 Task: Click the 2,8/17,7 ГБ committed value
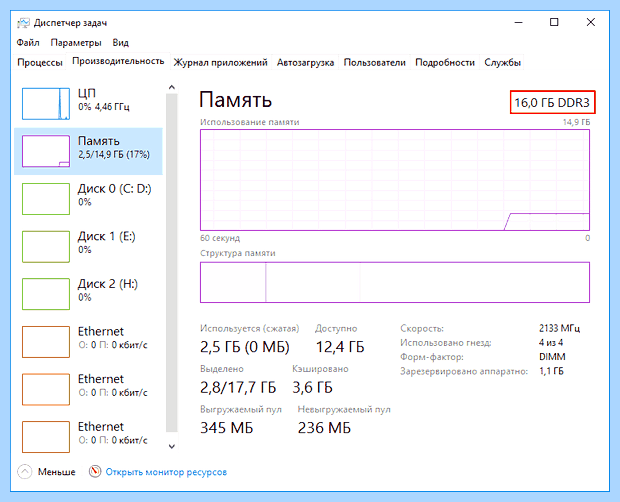coord(238,387)
